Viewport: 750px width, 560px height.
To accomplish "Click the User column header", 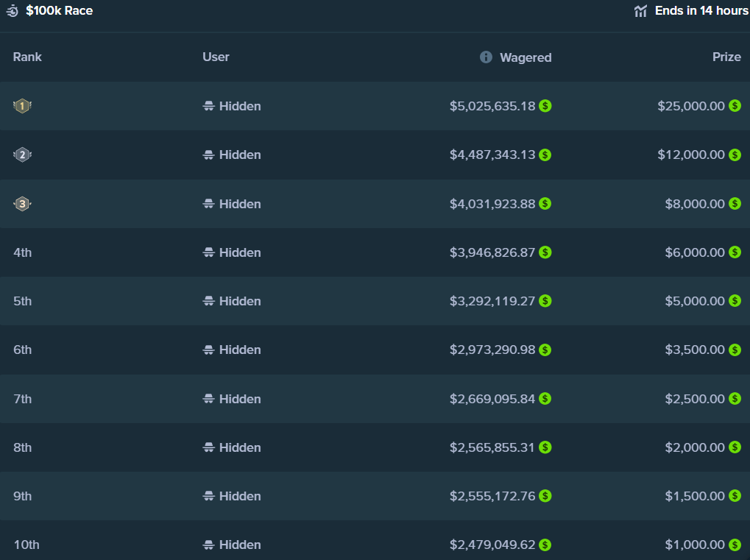I will pos(216,57).
